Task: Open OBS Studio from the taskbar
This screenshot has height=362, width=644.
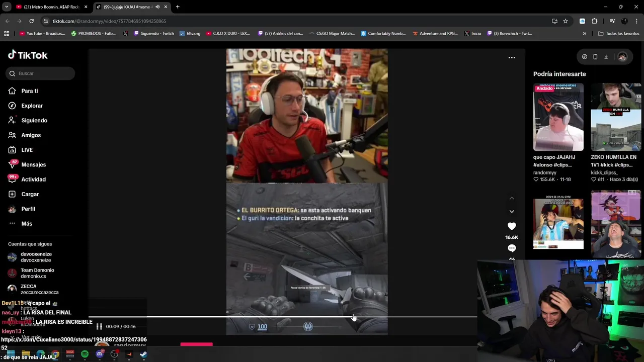Action: [114, 354]
